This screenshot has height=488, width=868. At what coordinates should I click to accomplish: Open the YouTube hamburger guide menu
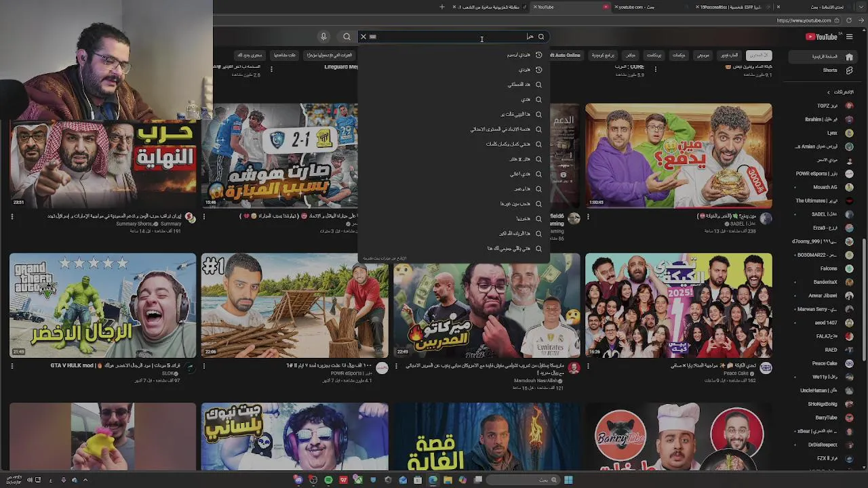coord(849,37)
